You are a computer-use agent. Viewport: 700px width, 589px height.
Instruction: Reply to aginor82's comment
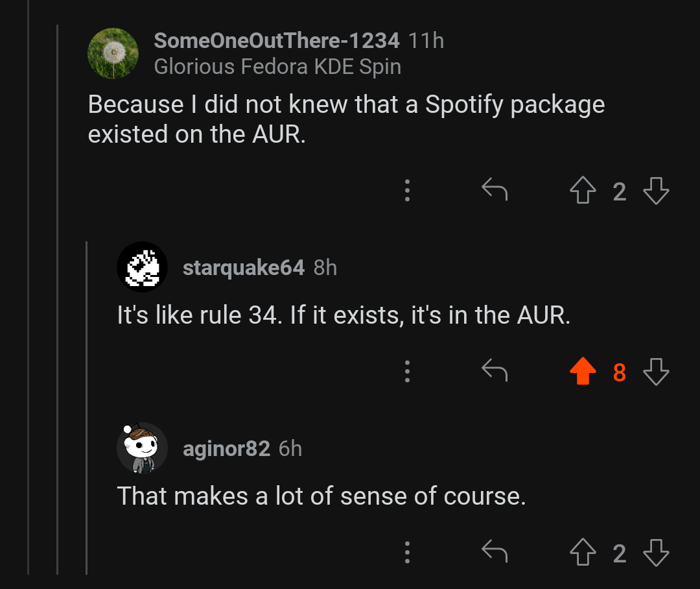click(495, 552)
